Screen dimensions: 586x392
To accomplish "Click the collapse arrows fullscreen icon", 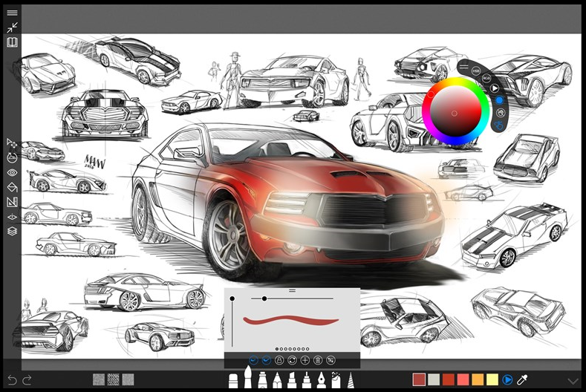I will pyautogui.click(x=12, y=27).
